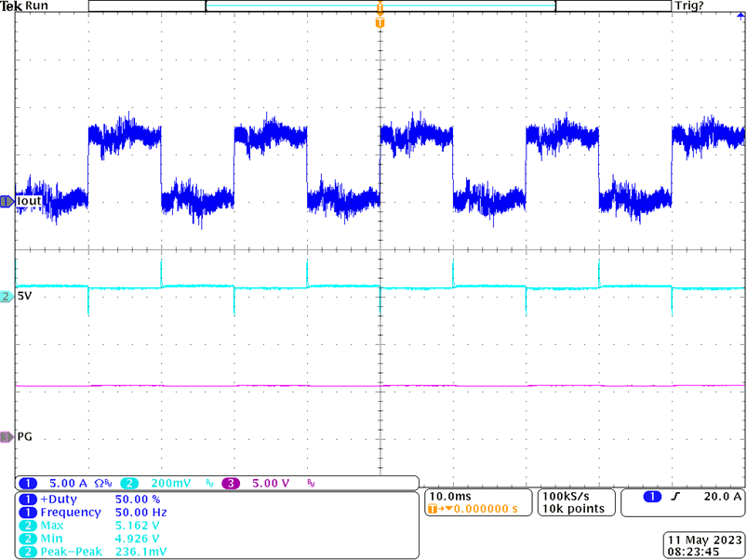Click the Frequency measurement label
Image resolution: width=747 pixels, height=560 pixels.
pyautogui.click(x=71, y=513)
